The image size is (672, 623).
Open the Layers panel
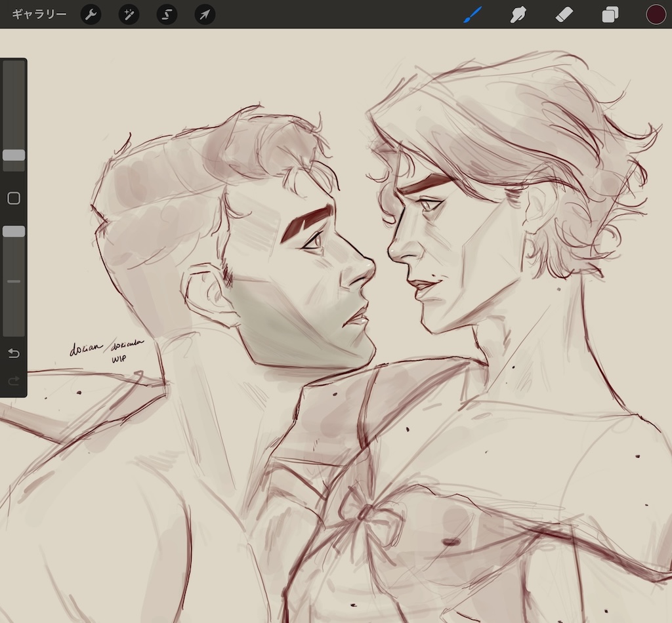tap(610, 14)
